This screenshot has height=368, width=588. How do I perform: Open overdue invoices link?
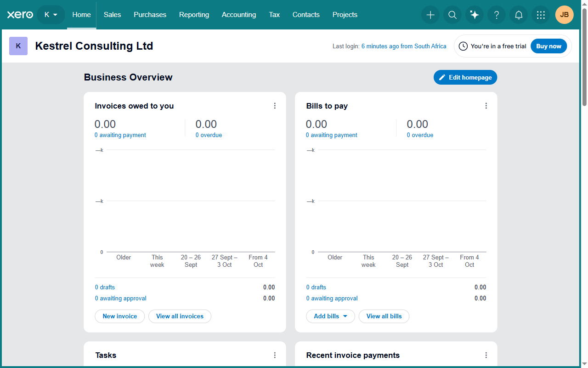coord(209,135)
